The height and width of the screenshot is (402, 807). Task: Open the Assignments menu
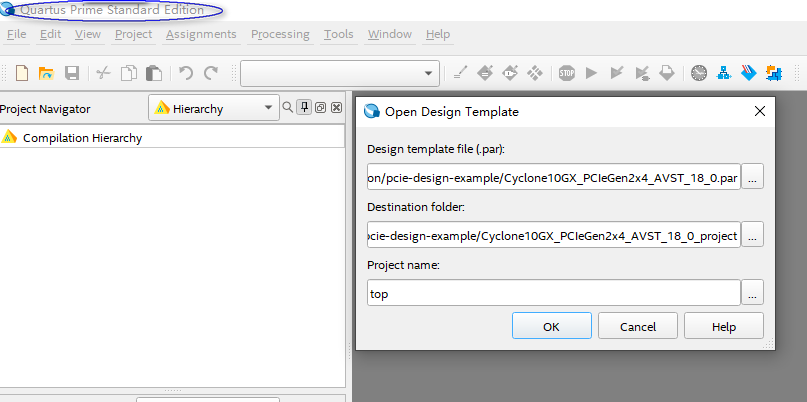[201, 34]
